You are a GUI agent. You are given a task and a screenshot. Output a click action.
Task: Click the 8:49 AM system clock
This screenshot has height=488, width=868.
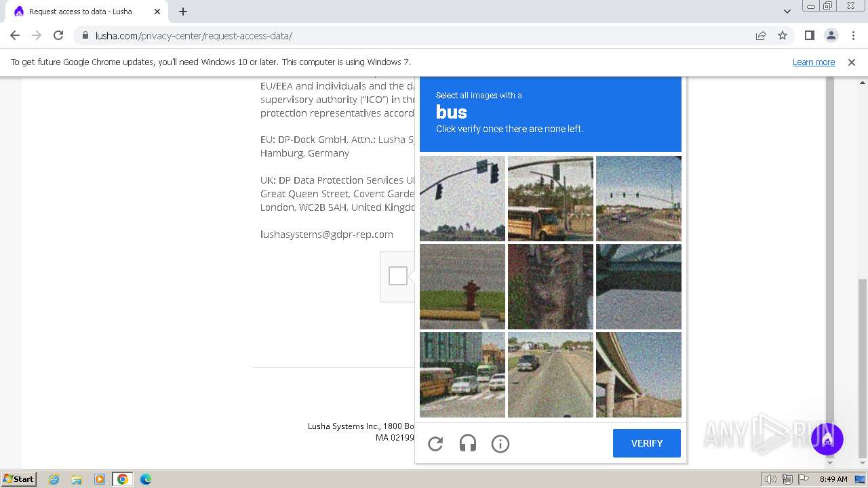pyautogui.click(x=833, y=479)
